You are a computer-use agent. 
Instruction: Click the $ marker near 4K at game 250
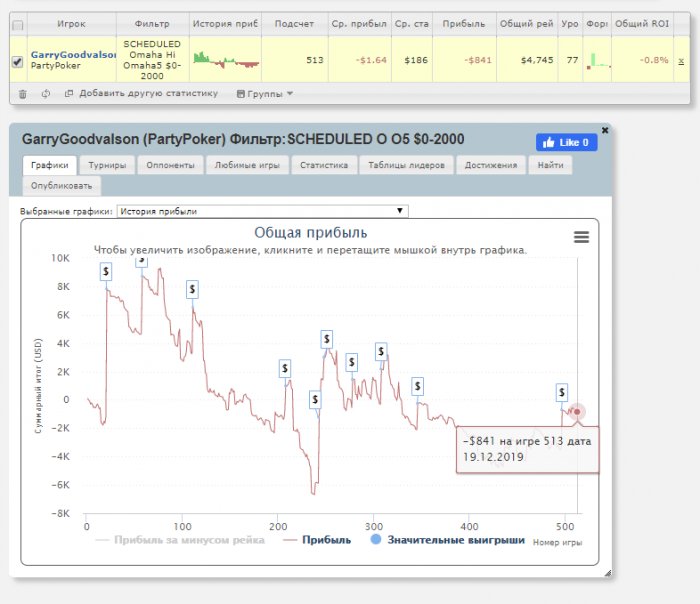[327, 340]
